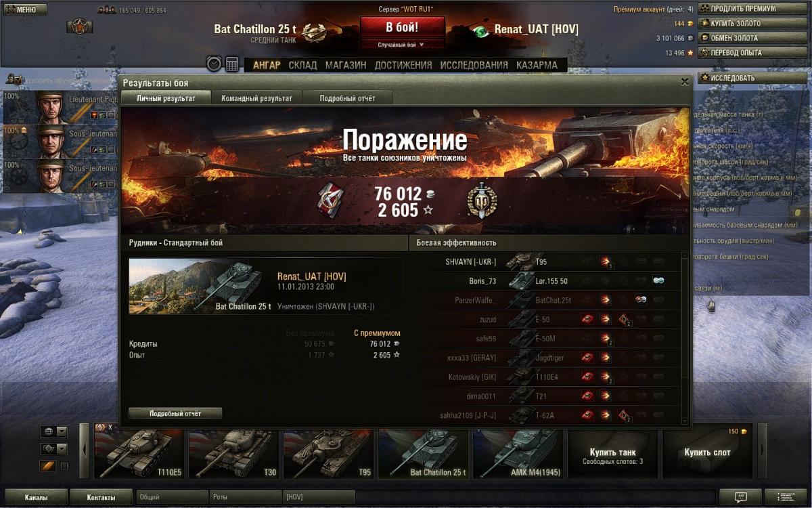
Task: Click the Подробный отчёт button at panel bottom
Action: click(175, 413)
